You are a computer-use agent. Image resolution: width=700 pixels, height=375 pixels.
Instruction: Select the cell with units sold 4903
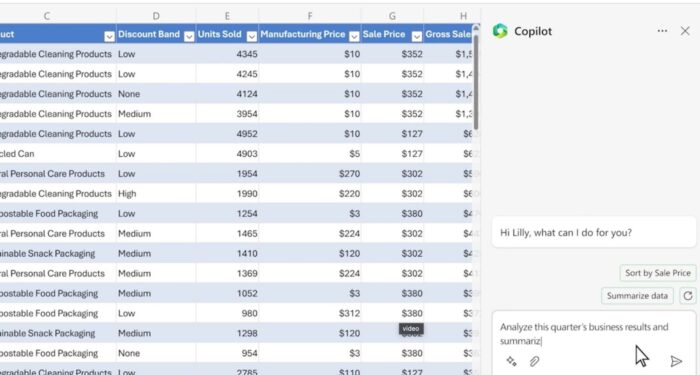227,154
